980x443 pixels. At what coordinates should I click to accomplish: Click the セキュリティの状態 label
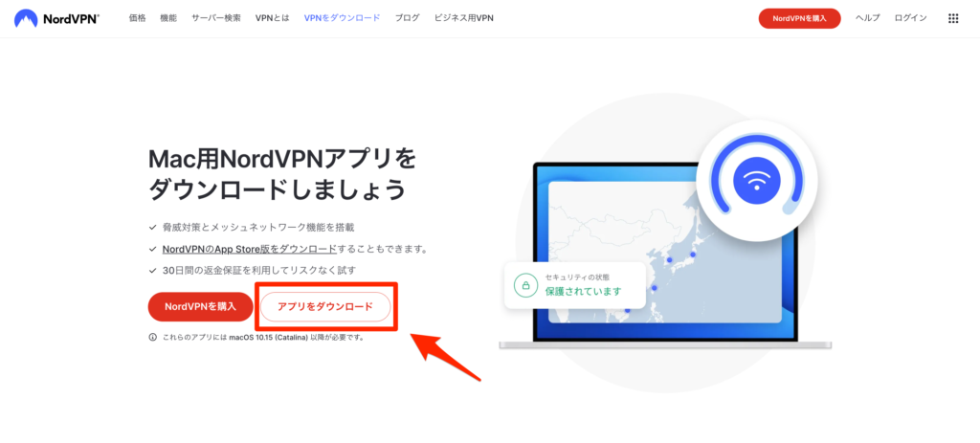577,277
